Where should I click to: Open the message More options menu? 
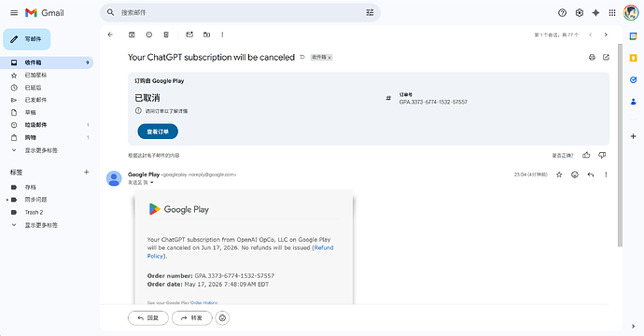[606, 175]
